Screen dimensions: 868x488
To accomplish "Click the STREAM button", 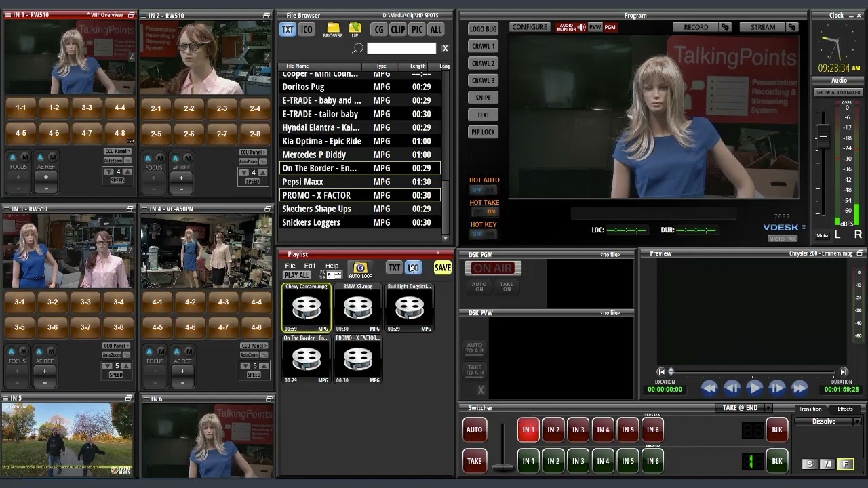I will tap(763, 27).
